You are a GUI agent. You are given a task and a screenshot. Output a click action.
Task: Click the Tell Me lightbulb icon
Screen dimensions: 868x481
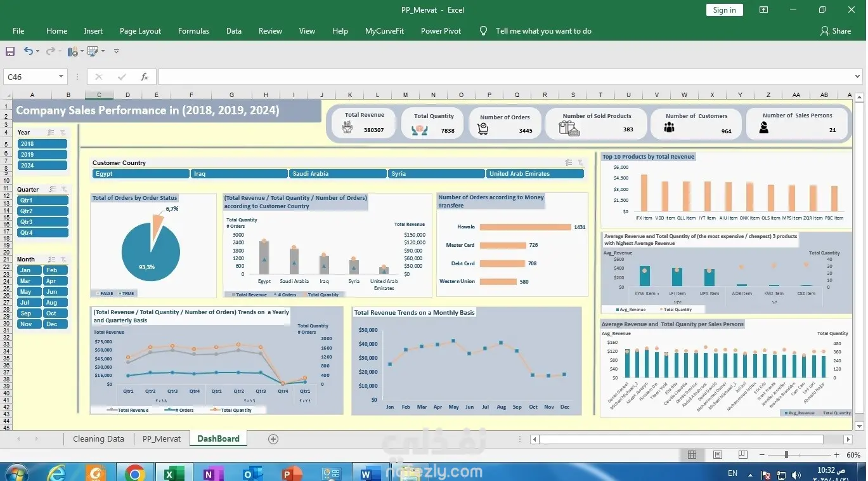(484, 30)
